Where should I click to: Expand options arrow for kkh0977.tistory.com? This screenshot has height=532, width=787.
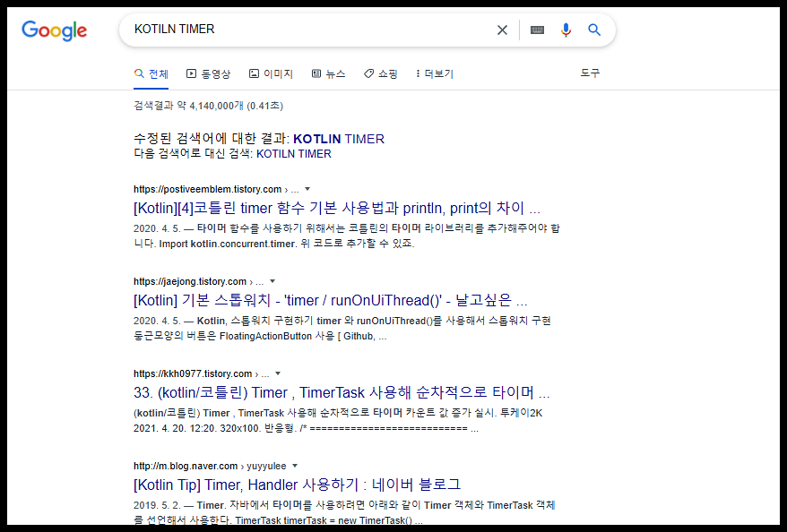click(278, 373)
